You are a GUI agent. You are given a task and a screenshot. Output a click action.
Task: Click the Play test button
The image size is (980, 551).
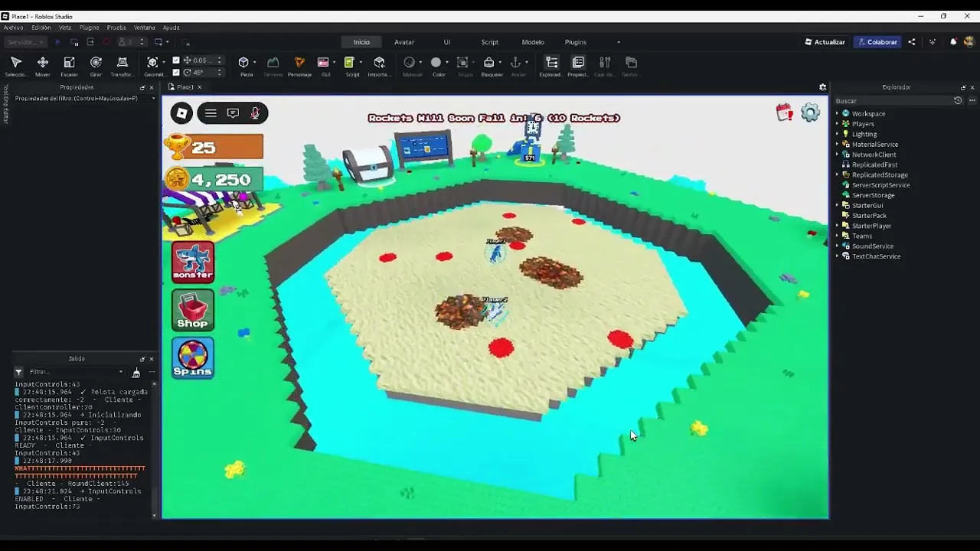(x=57, y=42)
